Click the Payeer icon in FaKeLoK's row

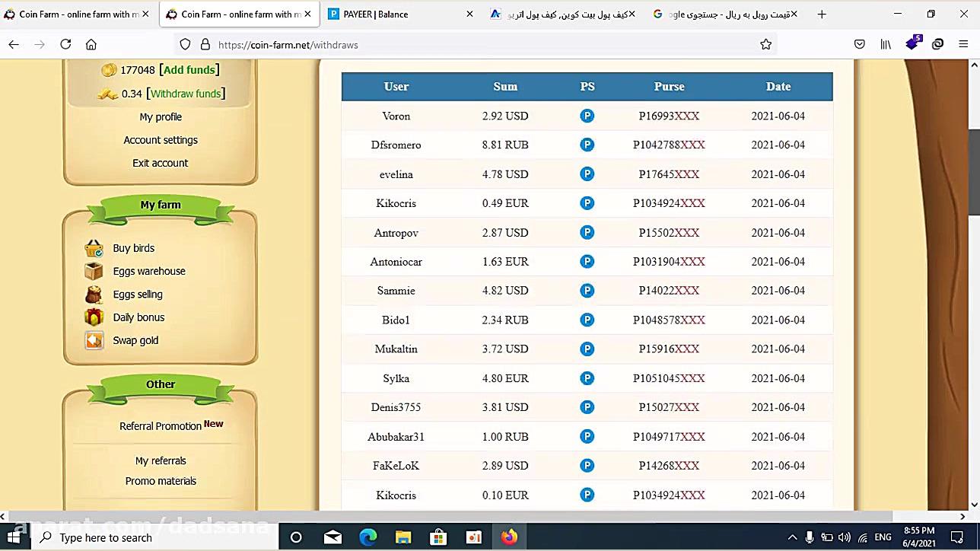coord(587,465)
